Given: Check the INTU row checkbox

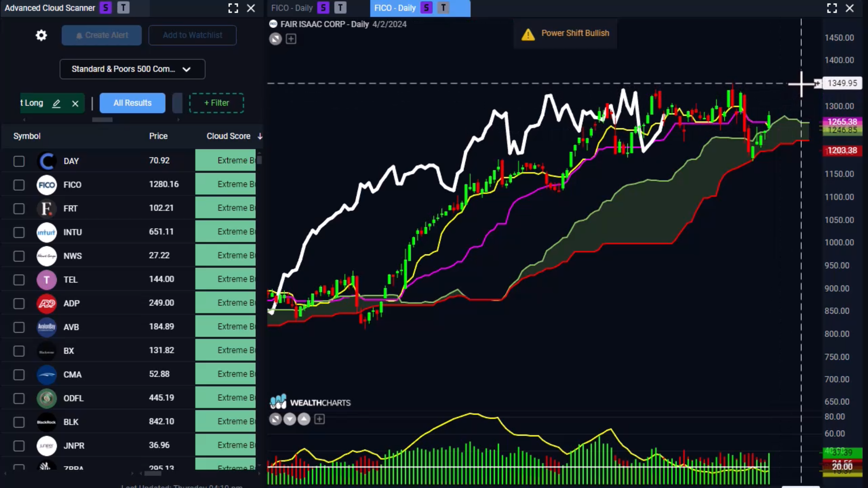Looking at the screenshot, I should point(19,232).
